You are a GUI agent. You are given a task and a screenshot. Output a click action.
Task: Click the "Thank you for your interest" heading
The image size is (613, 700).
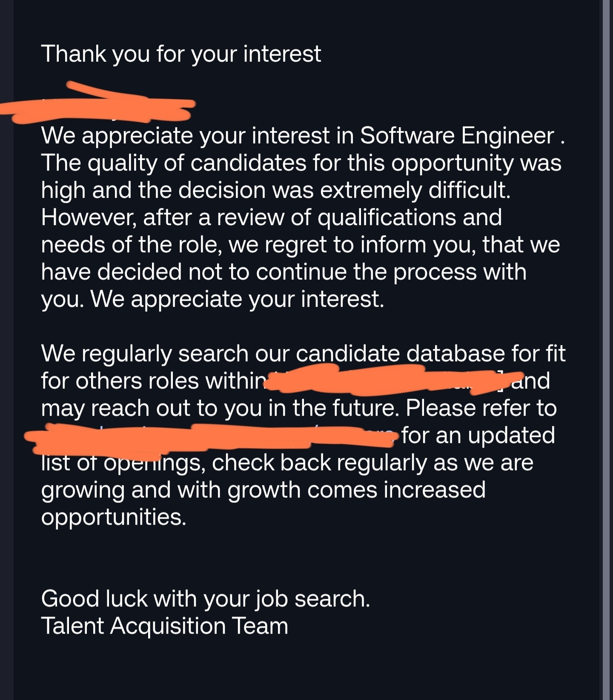pyautogui.click(x=181, y=54)
